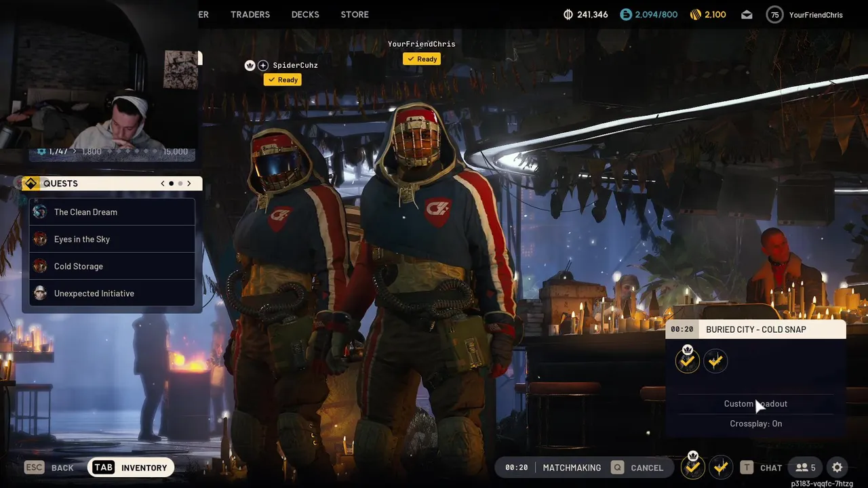Viewport: 868px width, 488px height.
Task: Click the Q key icon
Action: tap(617, 468)
